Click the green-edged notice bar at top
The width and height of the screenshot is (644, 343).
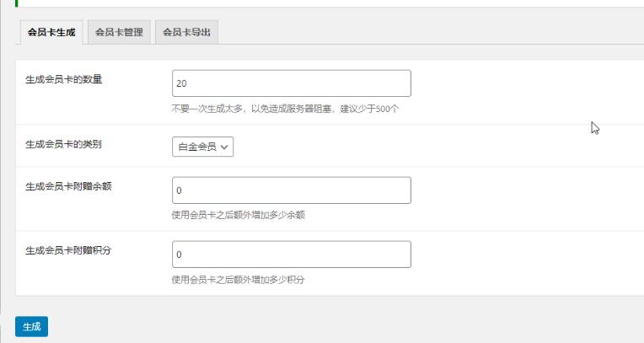tap(330, 3)
